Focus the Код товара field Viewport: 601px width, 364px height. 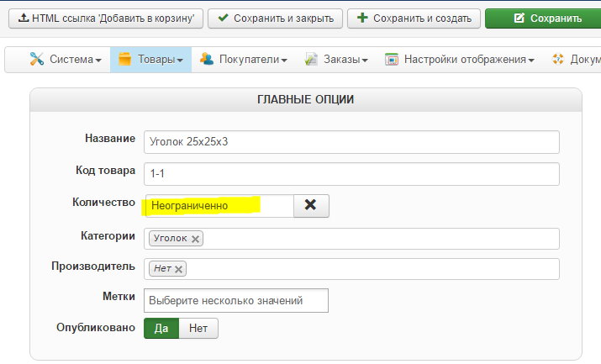point(351,173)
